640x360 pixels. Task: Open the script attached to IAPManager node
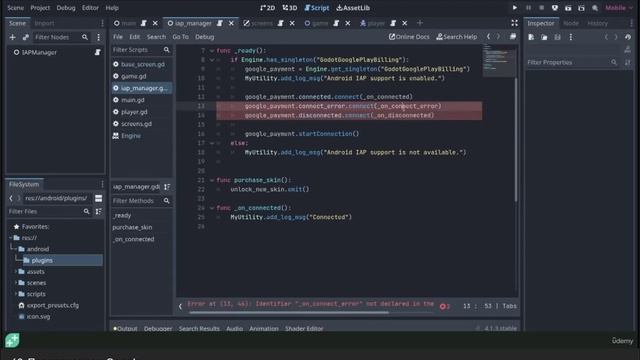[98, 52]
